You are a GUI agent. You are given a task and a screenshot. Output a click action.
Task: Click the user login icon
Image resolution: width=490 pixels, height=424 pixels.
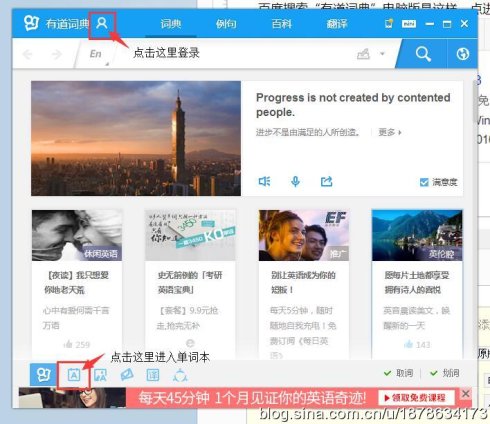pyautogui.click(x=102, y=23)
